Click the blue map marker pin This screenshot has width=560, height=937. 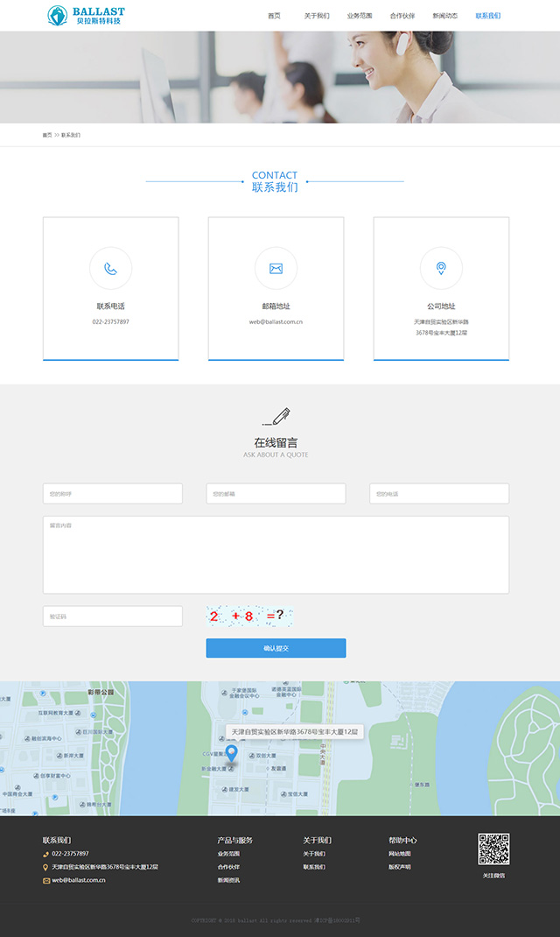(231, 753)
